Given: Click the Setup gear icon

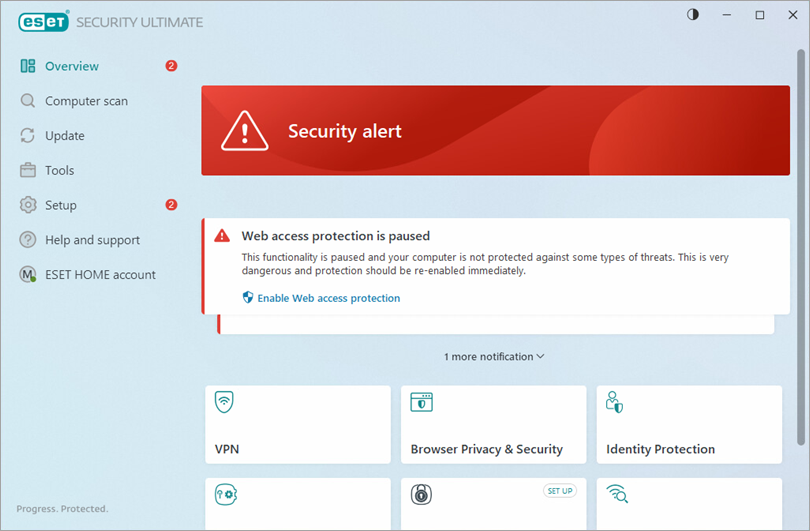Looking at the screenshot, I should coord(28,205).
